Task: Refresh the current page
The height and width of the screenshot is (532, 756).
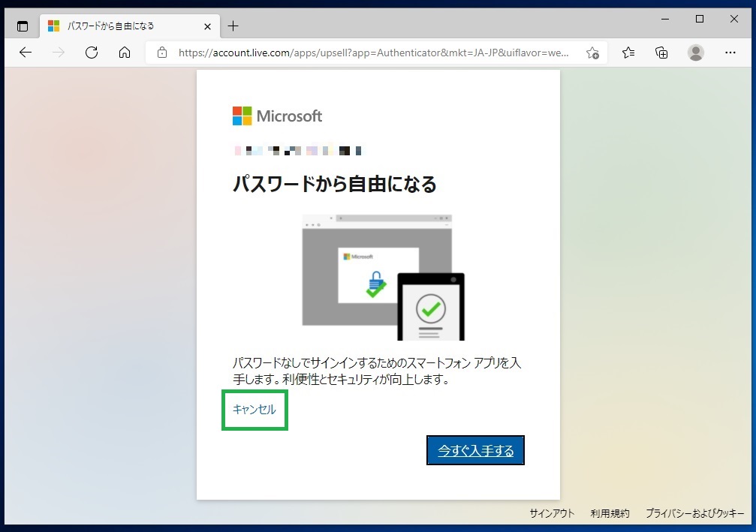Action: pyautogui.click(x=92, y=53)
